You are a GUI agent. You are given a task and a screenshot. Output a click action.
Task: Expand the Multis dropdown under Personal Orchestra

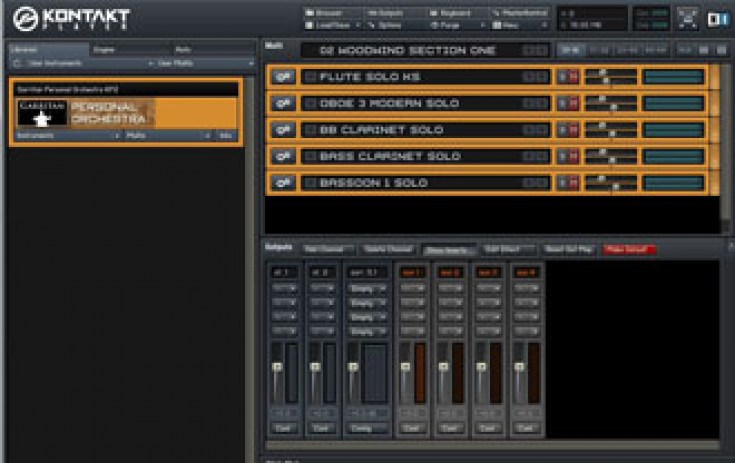coord(168,135)
